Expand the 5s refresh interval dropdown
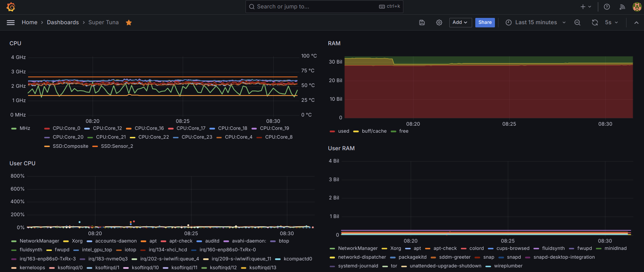Image resolution: width=644 pixels, height=272 pixels. (x=612, y=22)
